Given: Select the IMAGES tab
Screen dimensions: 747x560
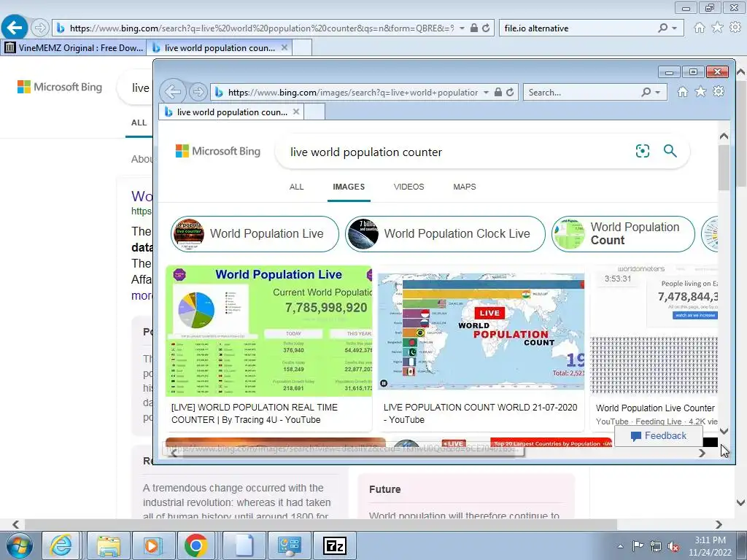Looking at the screenshot, I should (x=349, y=187).
